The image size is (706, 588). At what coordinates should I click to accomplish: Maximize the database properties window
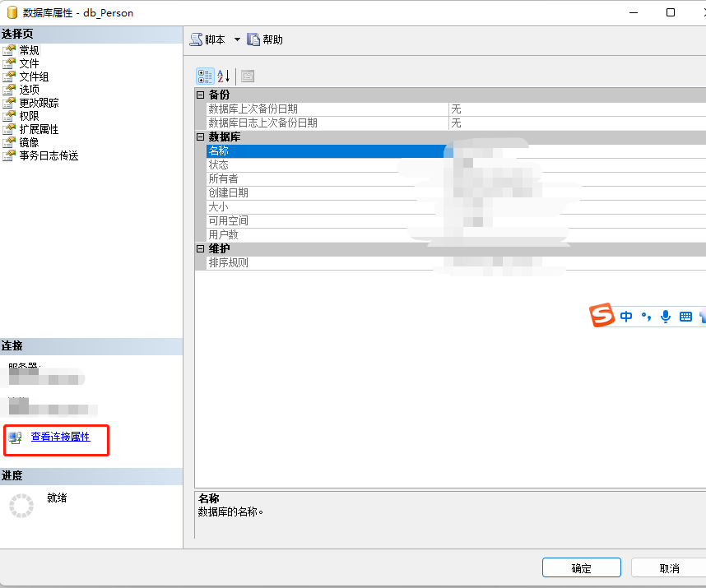(x=671, y=12)
